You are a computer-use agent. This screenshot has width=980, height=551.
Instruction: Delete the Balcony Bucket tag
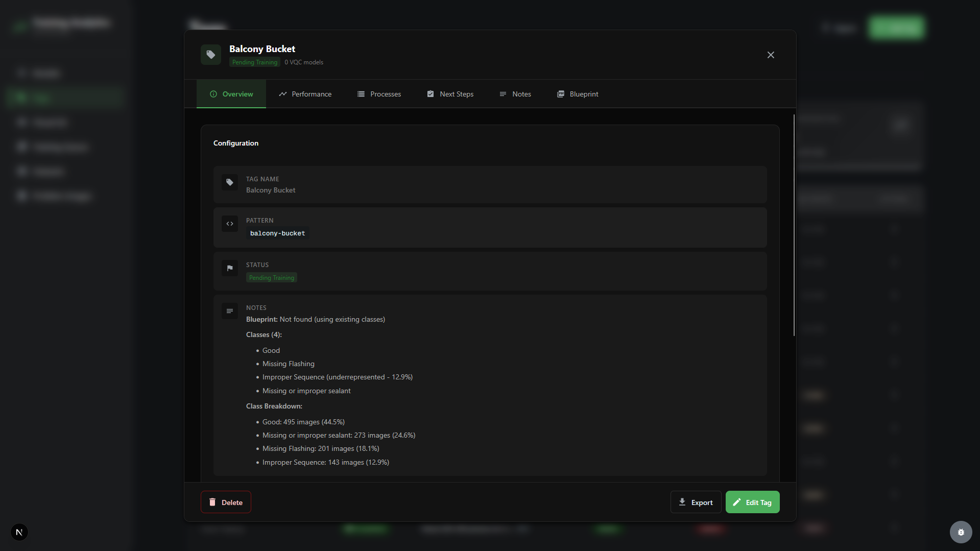click(x=226, y=502)
